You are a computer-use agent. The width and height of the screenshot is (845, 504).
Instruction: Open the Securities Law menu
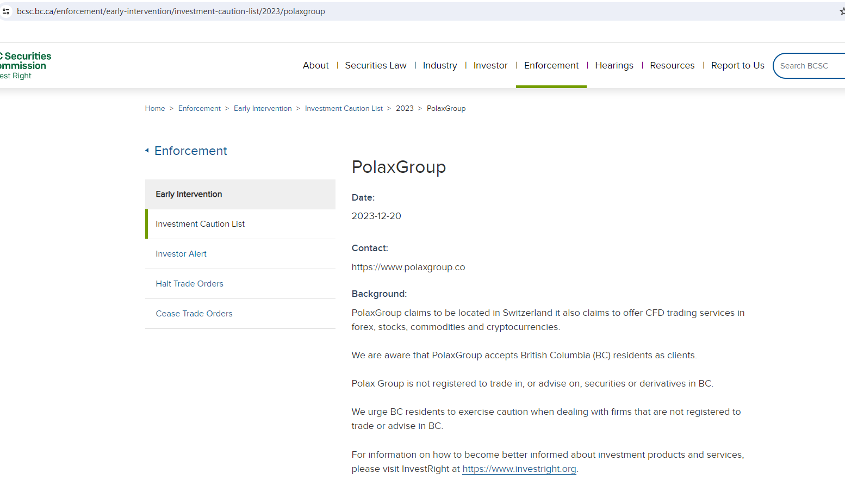pyautogui.click(x=376, y=65)
